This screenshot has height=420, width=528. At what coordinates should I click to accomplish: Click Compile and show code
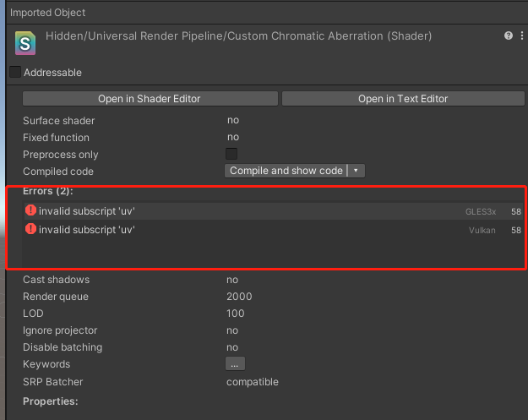(x=286, y=171)
